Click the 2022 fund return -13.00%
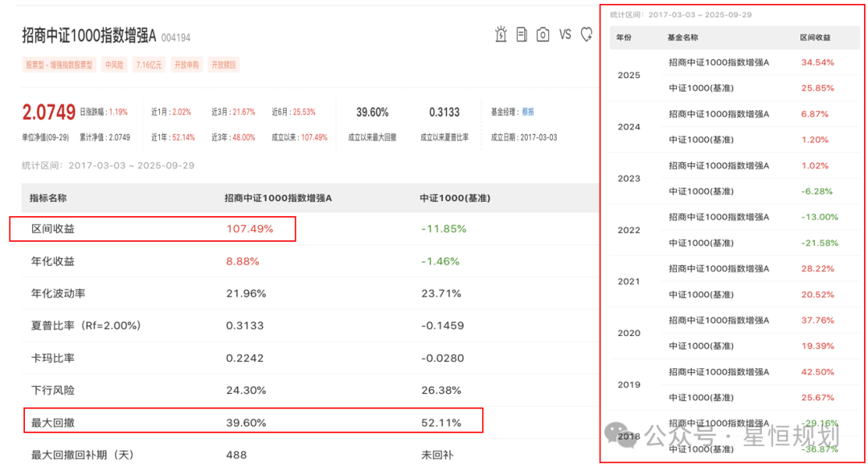Viewport: 868px width, 471px height. point(820,217)
